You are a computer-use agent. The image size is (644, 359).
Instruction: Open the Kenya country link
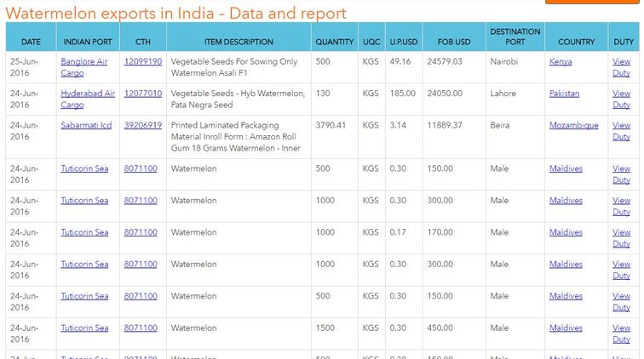[561, 61]
